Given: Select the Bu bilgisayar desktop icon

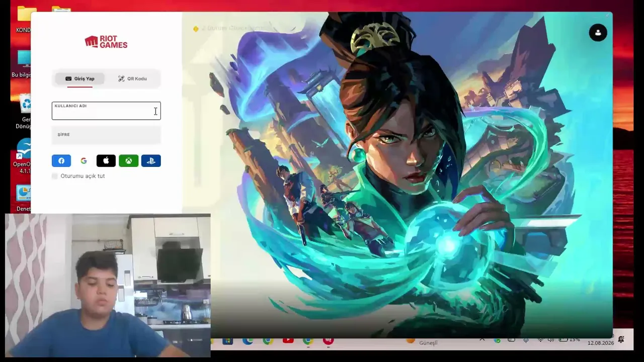Looking at the screenshot, I should 22,64.
